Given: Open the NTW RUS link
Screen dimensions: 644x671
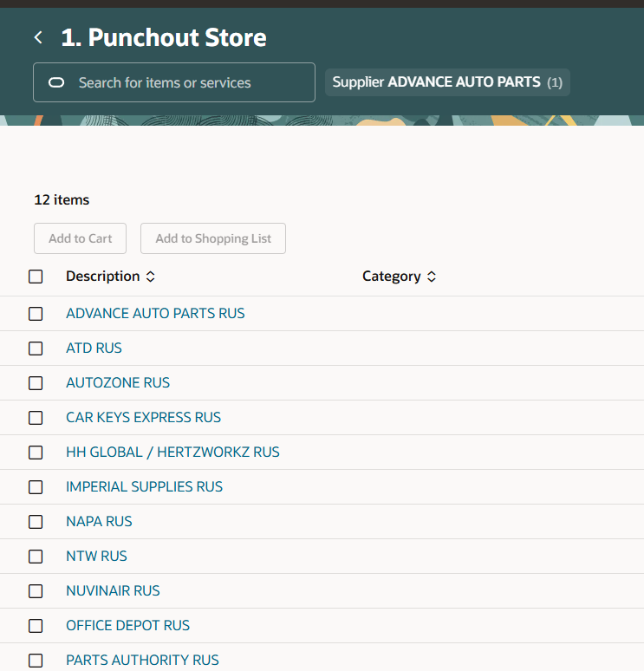Looking at the screenshot, I should pyautogui.click(x=96, y=556).
